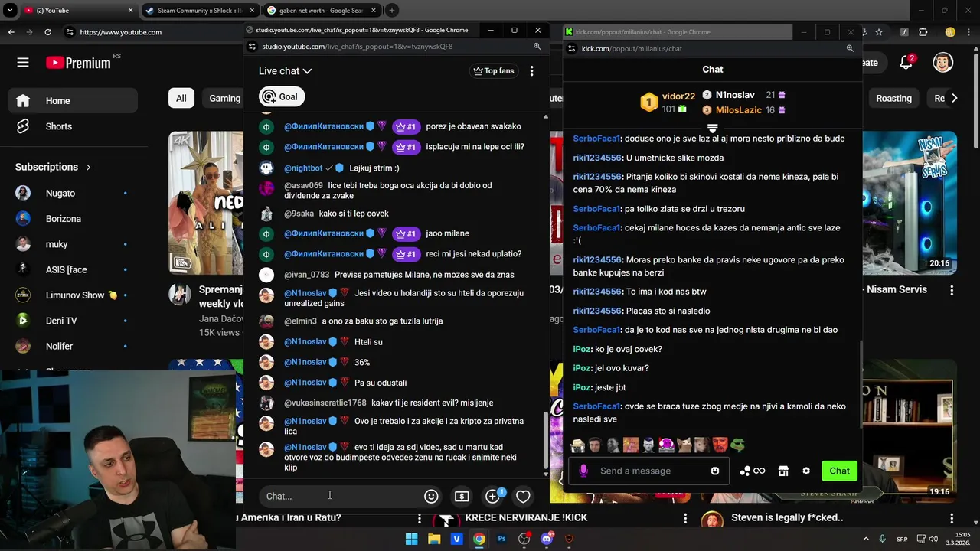Open YouTube notifications bell
The height and width of the screenshot is (551, 980).
tap(906, 63)
